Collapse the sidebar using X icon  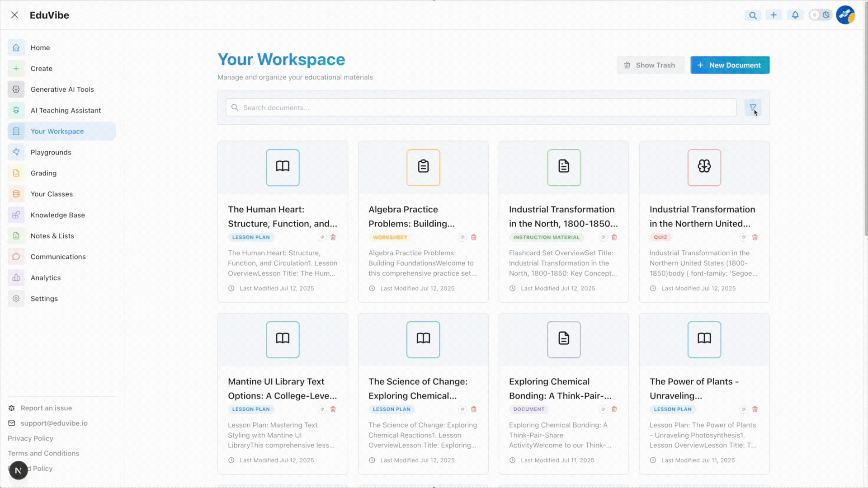[14, 15]
